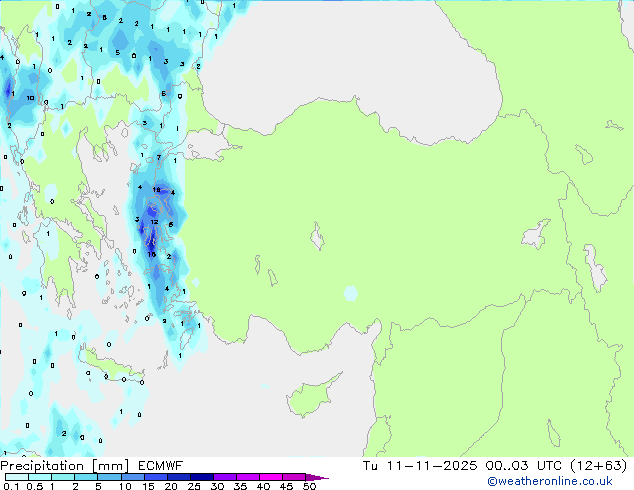634x490 pixels.
Task: Select the 15–20 mm legend swatch
Action: click(x=156, y=477)
